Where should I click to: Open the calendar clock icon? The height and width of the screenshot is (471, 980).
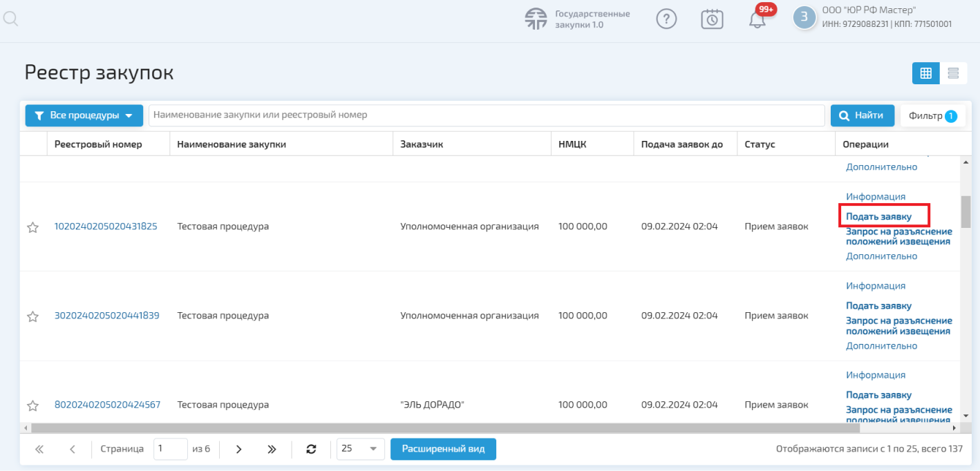(x=712, y=19)
